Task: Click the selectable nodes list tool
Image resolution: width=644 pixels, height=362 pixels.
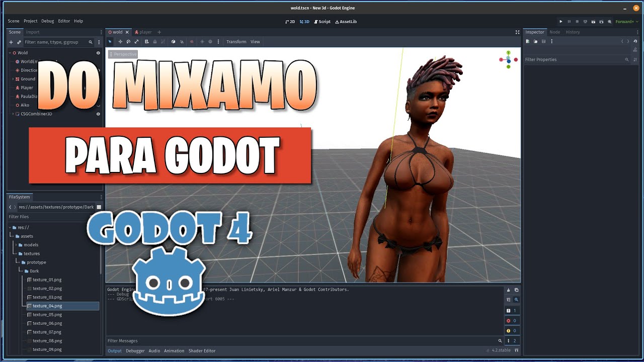Action: [x=146, y=42]
